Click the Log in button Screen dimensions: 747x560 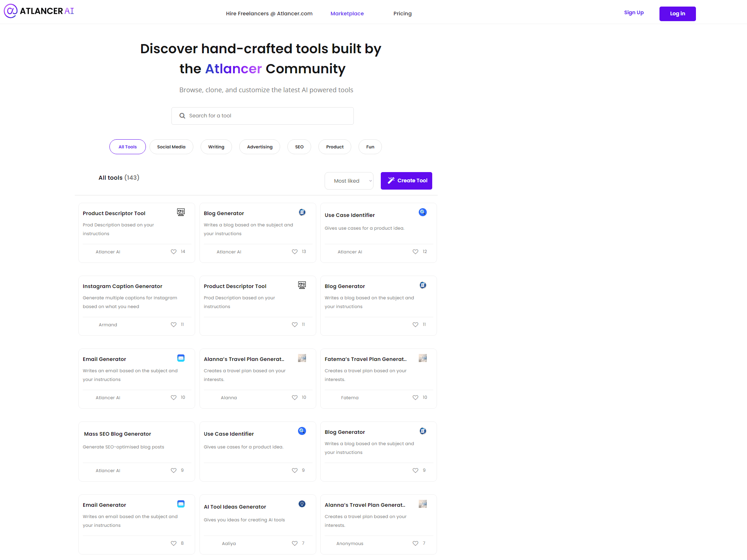tap(678, 14)
